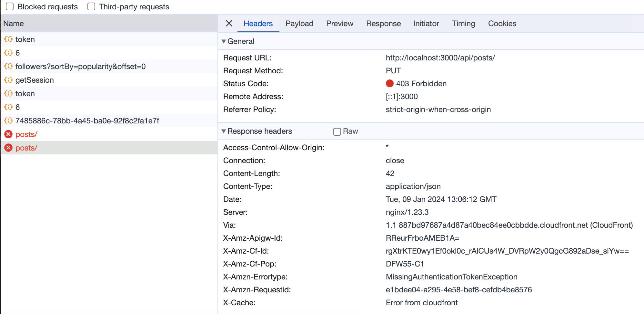This screenshot has width=644, height=314.
Task: Click the JSON icon beside followers request
Action: click(8, 66)
